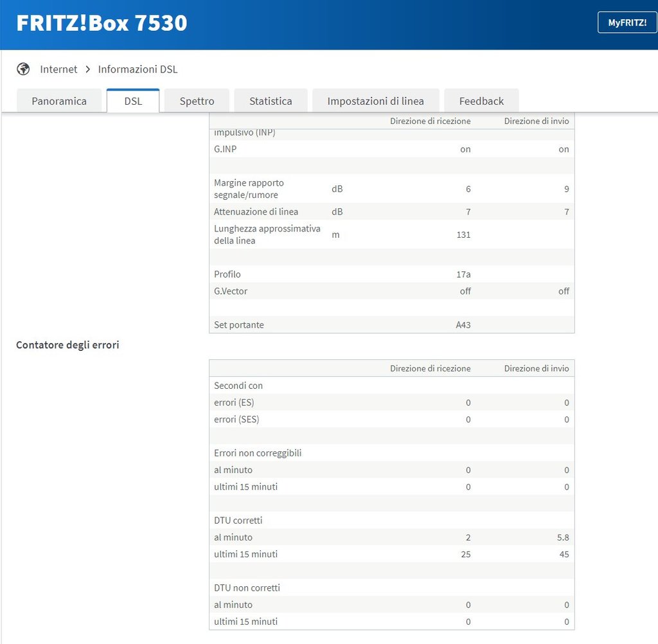Click the line length value 131
658x644 pixels.
[463, 235]
